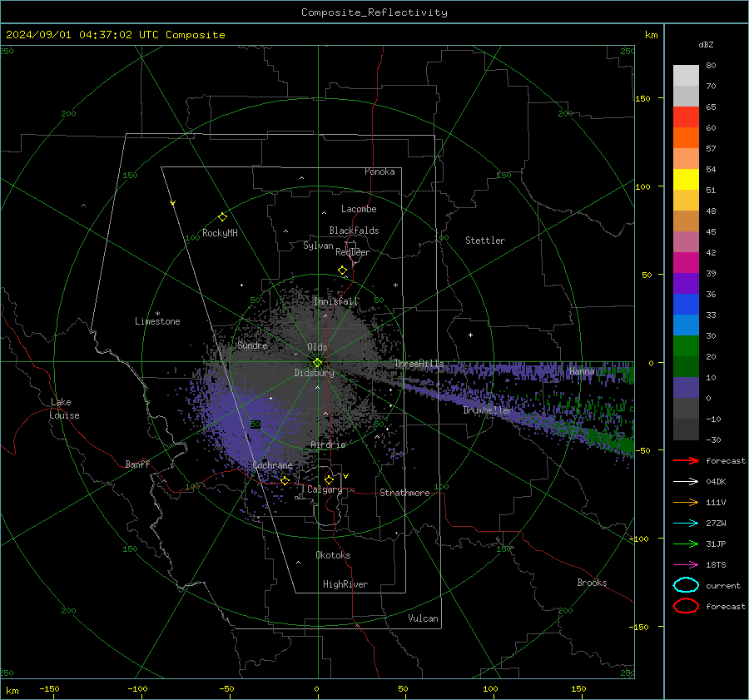Click the white 04DK arrow icon
This screenshot has height=700, width=749.
click(686, 481)
